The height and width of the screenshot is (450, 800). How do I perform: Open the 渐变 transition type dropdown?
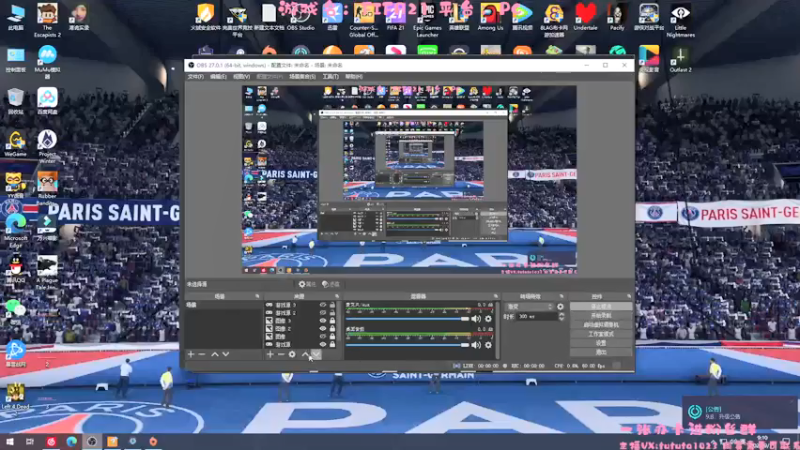tap(530, 307)
